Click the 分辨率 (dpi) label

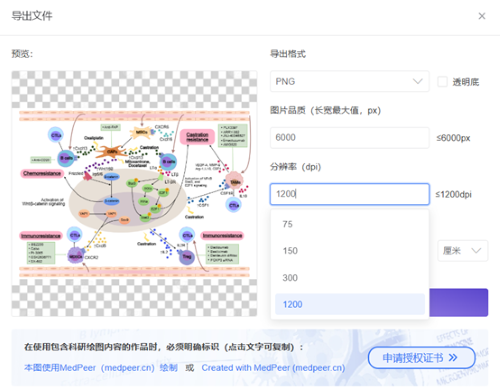tap(295, 167)
